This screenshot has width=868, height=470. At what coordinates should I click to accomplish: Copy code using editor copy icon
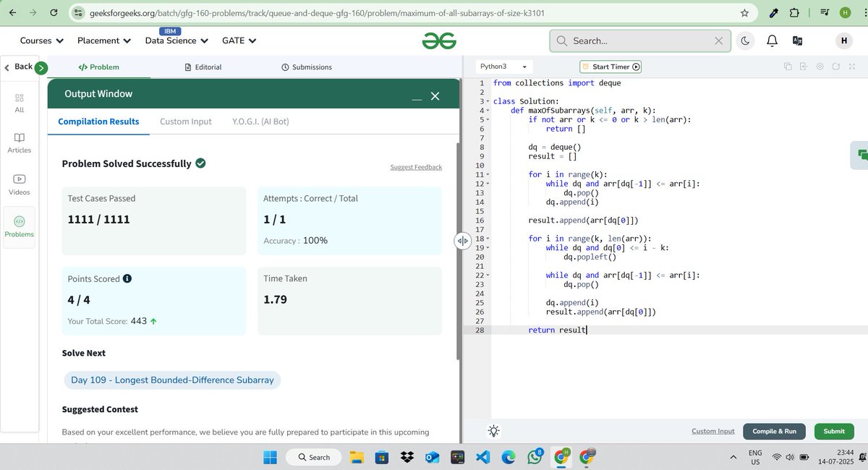coord(788,67)
